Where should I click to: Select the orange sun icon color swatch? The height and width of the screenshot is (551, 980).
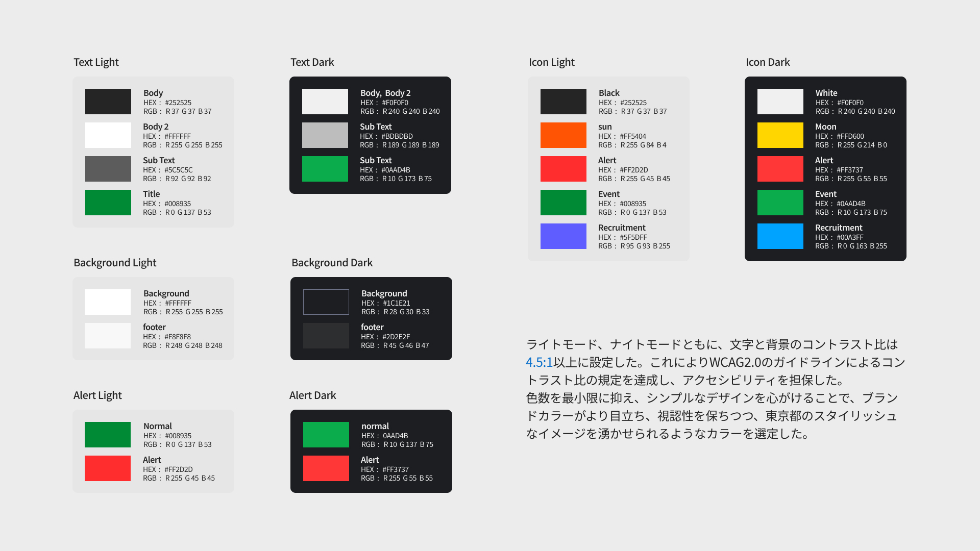[x=563, y=135]
